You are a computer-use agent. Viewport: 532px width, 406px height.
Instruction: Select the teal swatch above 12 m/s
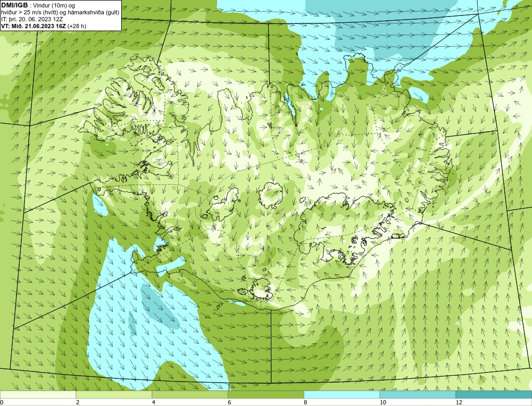pos(494,394)
